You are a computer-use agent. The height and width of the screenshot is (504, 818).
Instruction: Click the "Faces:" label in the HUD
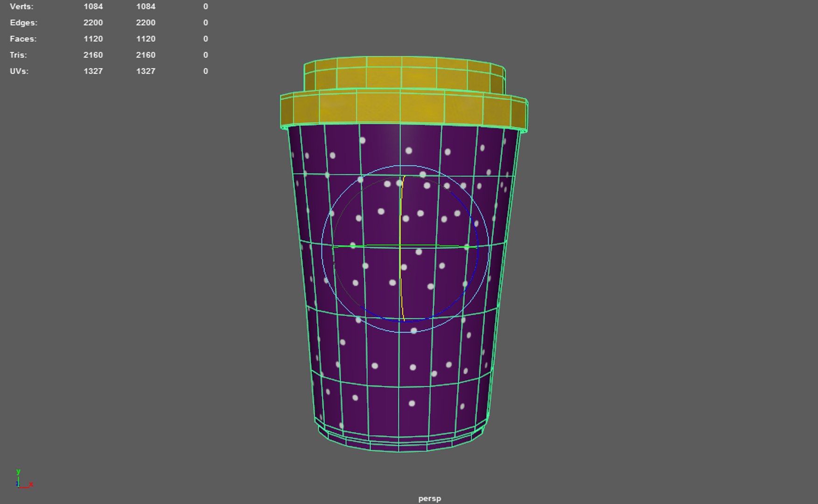[23, 39]
